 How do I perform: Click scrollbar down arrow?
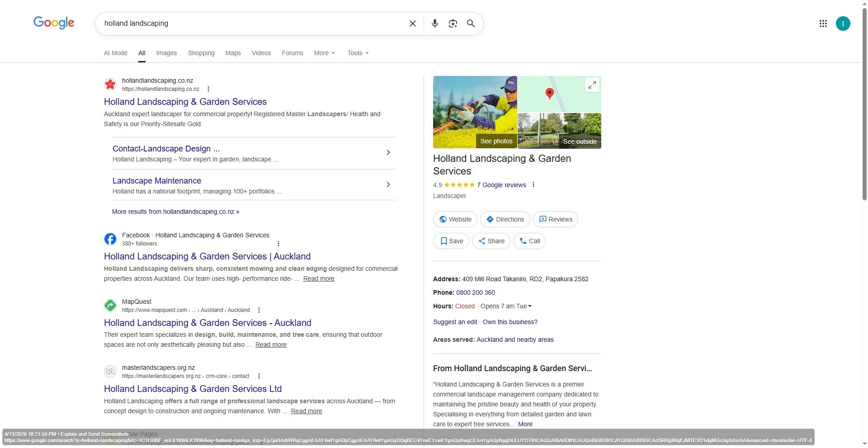pos(864,444)
